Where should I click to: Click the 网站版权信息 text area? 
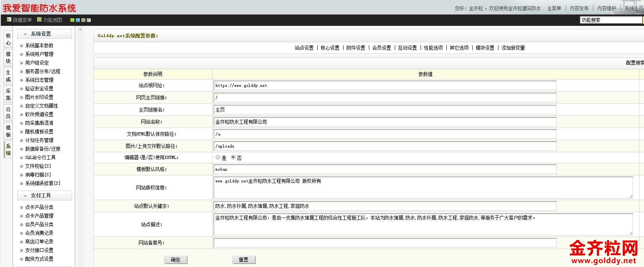[x=423, y=188]
